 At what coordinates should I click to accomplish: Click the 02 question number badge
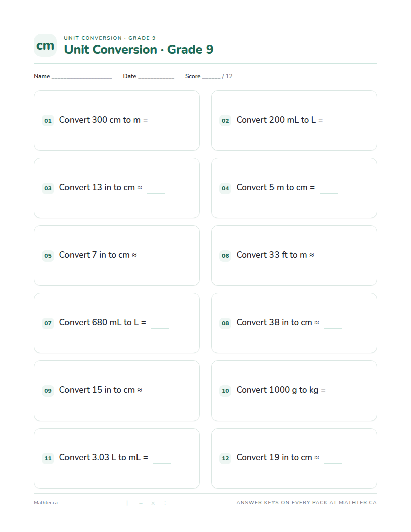click(x=225, y=121)
